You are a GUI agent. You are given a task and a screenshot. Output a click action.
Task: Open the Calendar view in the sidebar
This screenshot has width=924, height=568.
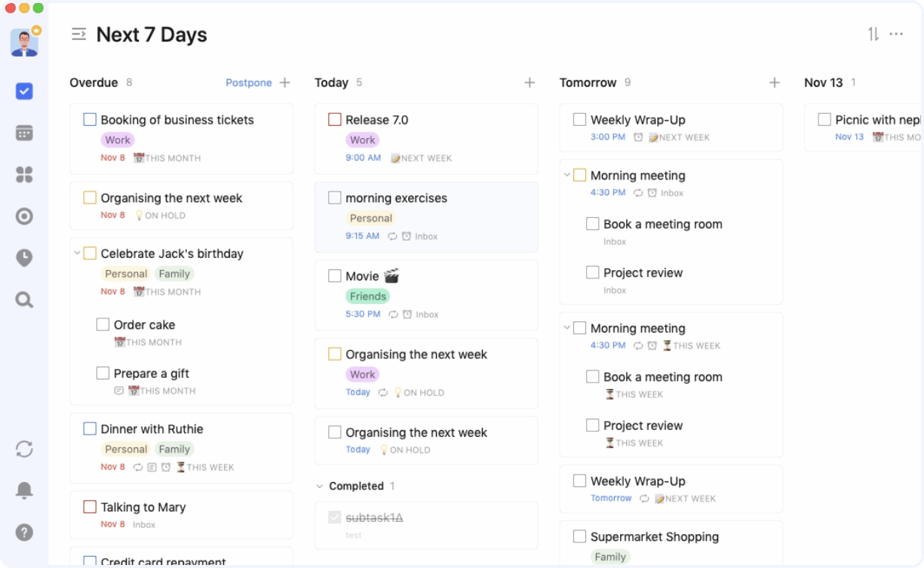23,133
